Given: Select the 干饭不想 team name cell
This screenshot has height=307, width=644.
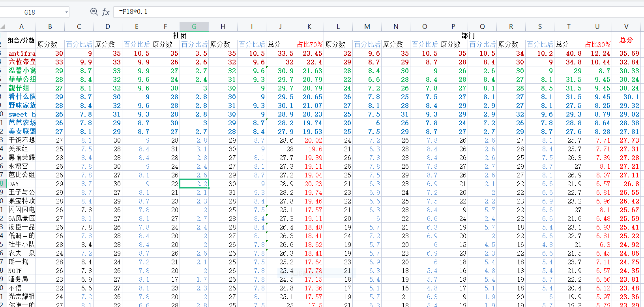Looking at the screenshot, I should 21,140.
